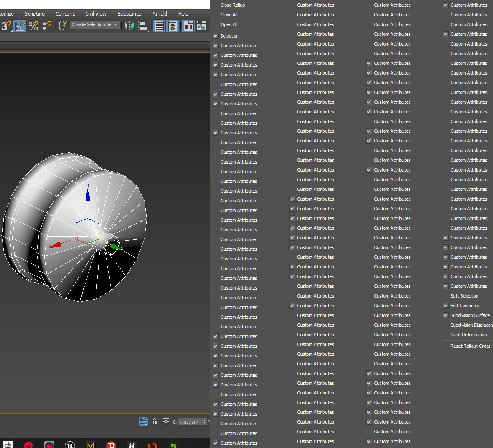The width and height of the screenshot is (493, 448).
Task: Click the X coordinate input field
Action: pos(189,422)
